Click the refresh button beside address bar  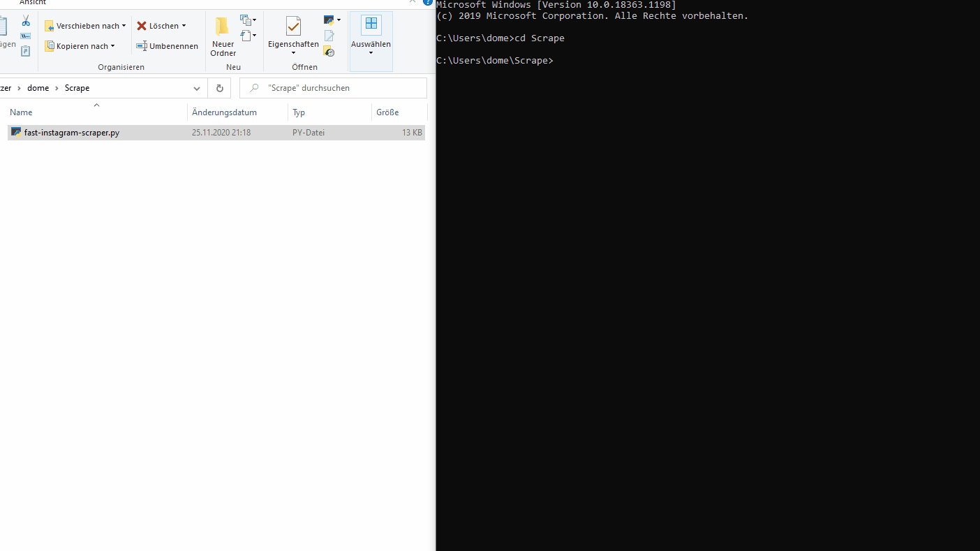(x=219, y=88)
